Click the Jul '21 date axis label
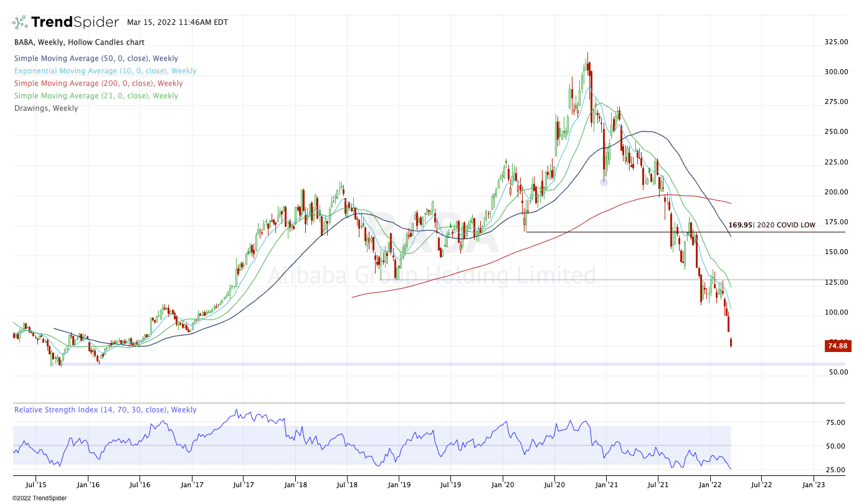 pos(658,483)
